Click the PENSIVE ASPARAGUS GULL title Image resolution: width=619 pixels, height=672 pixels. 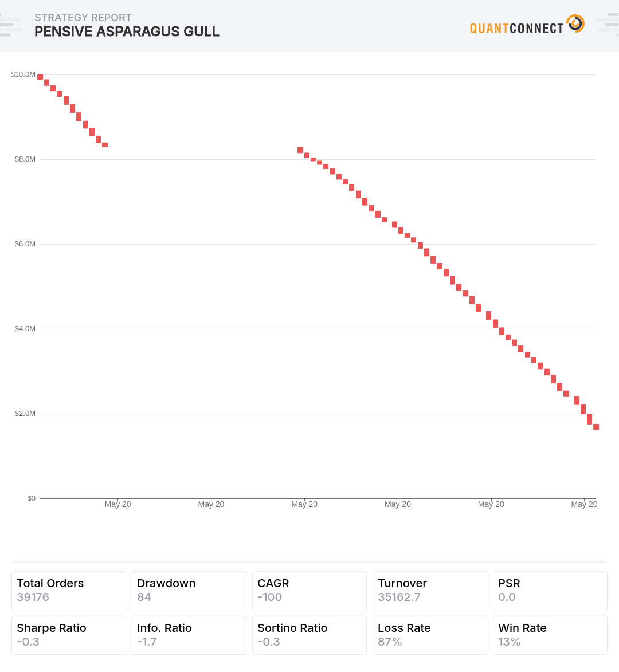pos(127,32)
